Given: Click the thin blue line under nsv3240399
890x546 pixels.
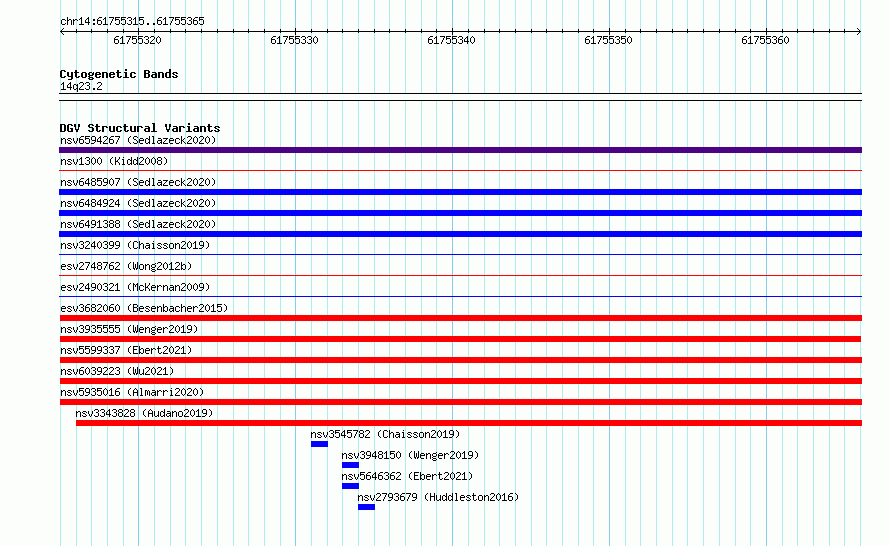Looking at the screenshot, I should coord(460,254).
